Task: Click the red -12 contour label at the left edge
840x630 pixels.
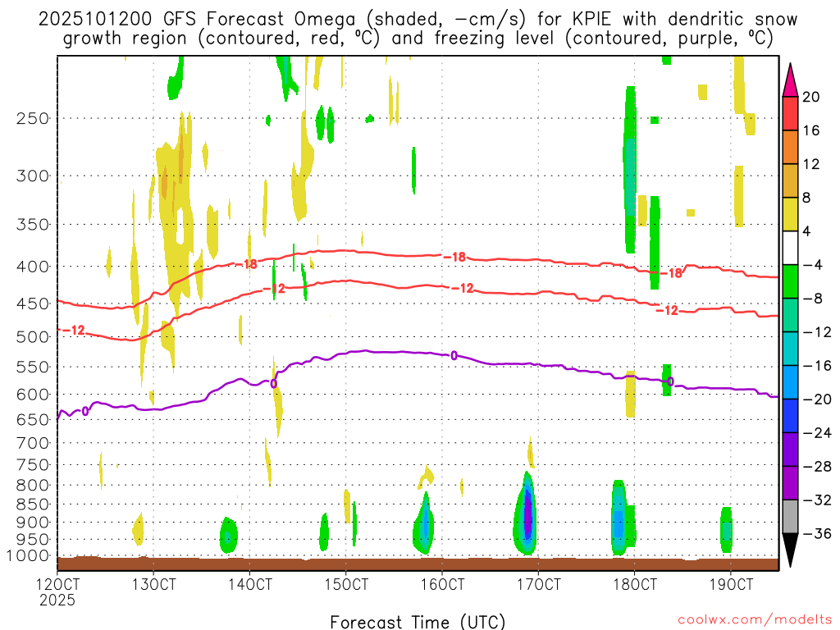Action: click(x=75, y=330)
